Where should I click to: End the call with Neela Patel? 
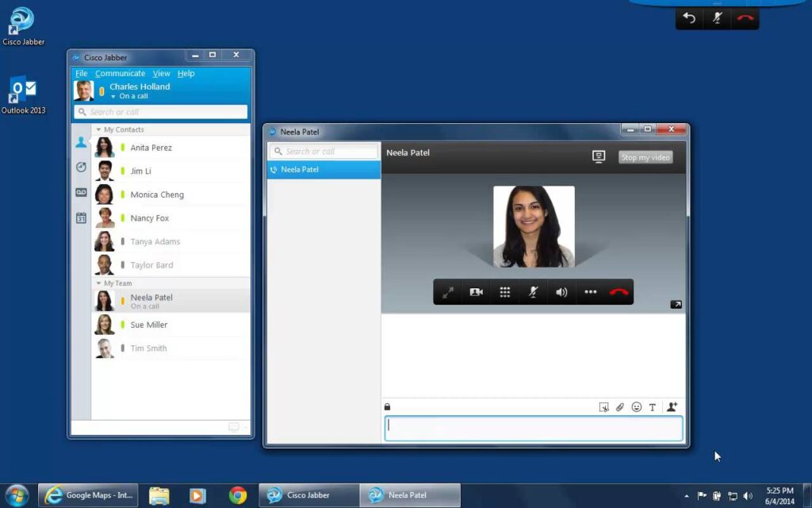(619, 292)
